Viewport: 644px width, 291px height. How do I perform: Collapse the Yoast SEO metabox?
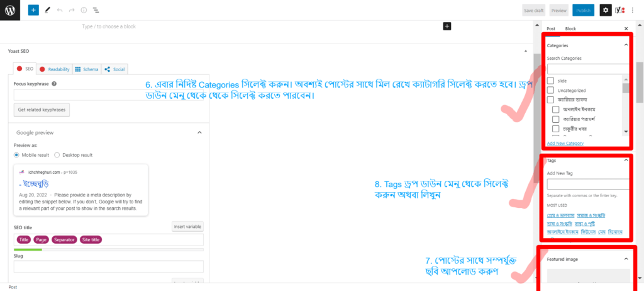pos(526,51)
